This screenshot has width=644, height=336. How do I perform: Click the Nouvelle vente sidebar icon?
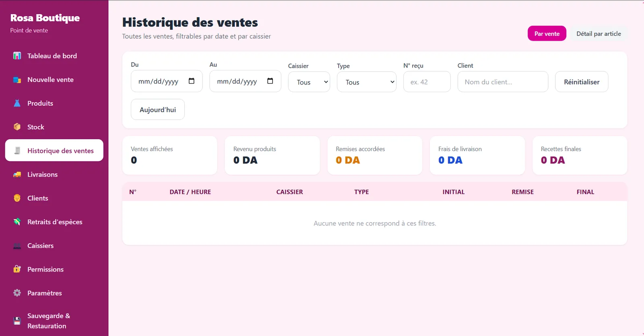[17, 80]
